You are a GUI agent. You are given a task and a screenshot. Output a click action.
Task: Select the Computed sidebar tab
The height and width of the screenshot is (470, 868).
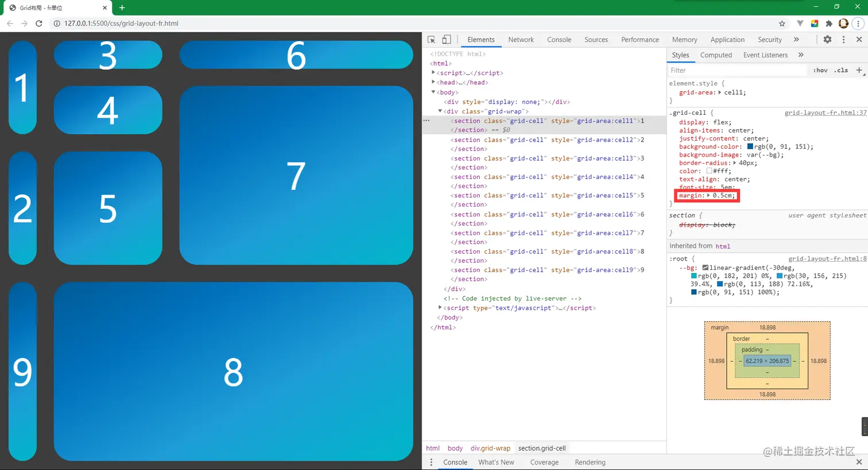[716, 55]
